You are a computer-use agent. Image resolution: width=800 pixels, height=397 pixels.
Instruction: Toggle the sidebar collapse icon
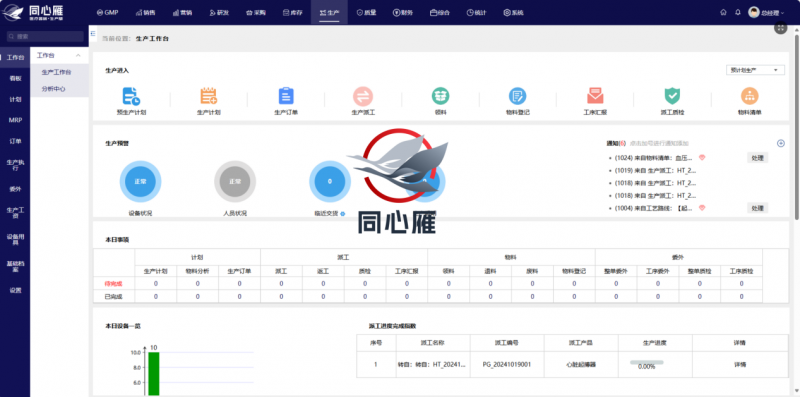pyautogui.click(x=93, y=33)
